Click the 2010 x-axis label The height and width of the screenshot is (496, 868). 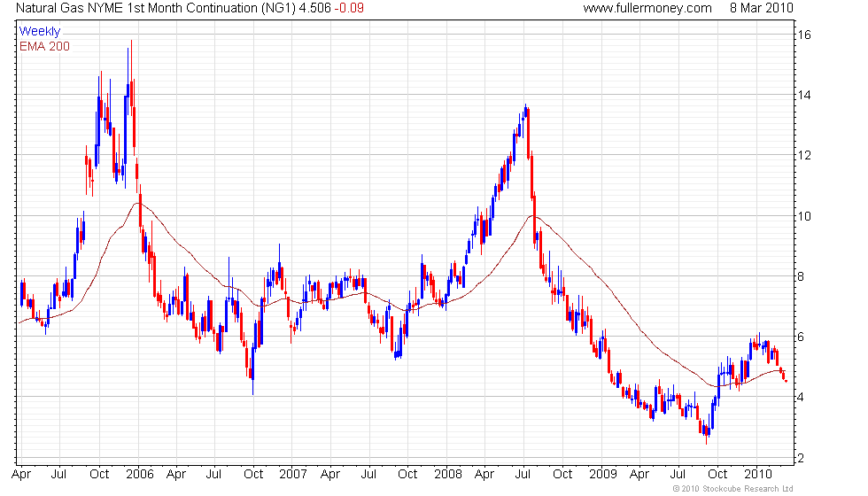[757, 474]
